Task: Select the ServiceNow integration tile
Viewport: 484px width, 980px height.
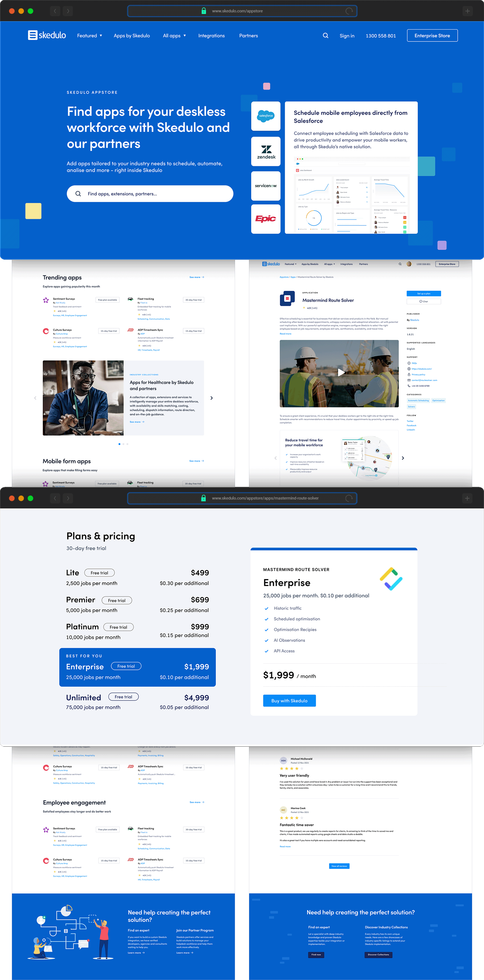Action: coord(266,186)
